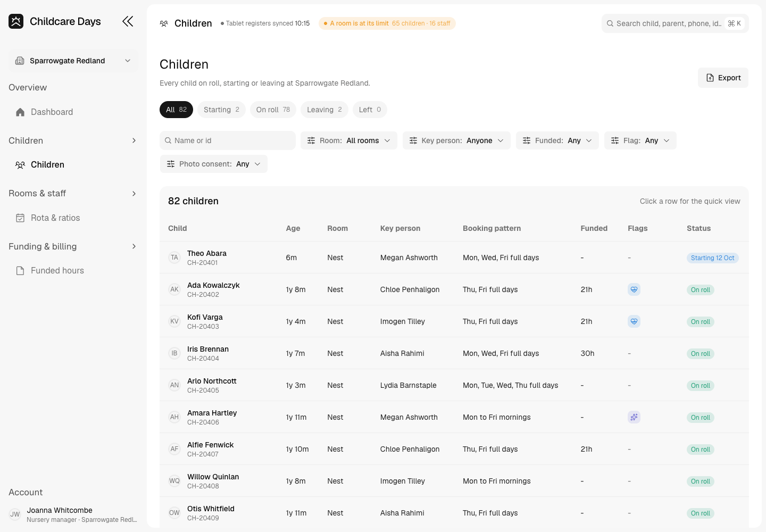The image size is (766, 532).
Task: Open the Dashboard page
Action: (x=73, y=112)
